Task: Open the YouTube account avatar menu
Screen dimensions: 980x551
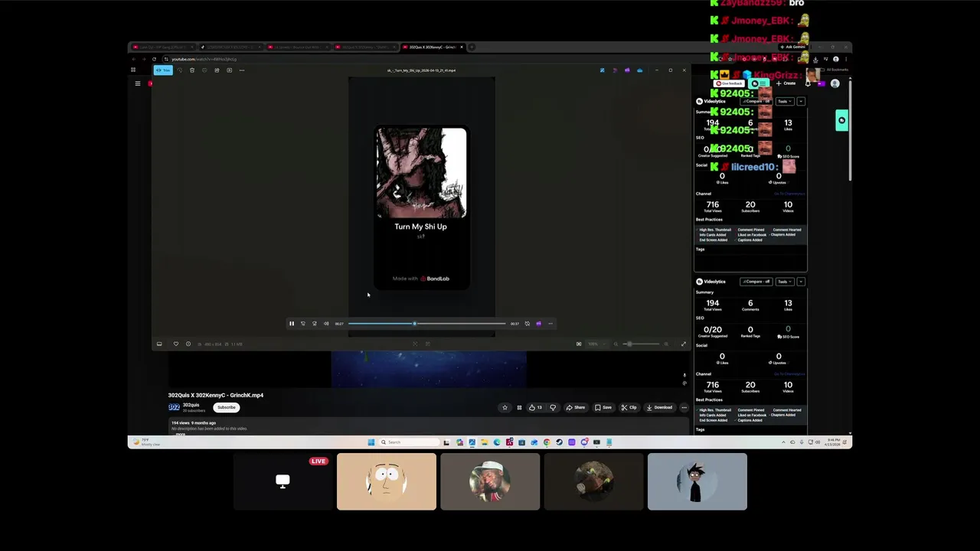Action: pyautogui.click(x=835, y=83)
